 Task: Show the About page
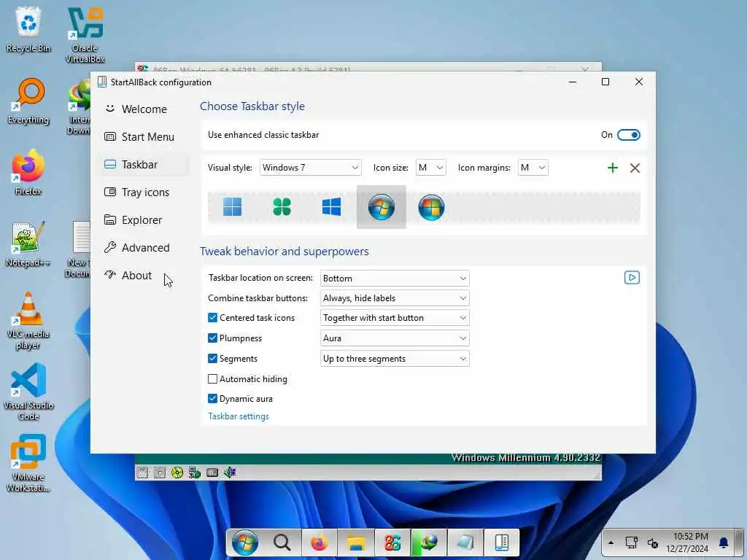144,275
